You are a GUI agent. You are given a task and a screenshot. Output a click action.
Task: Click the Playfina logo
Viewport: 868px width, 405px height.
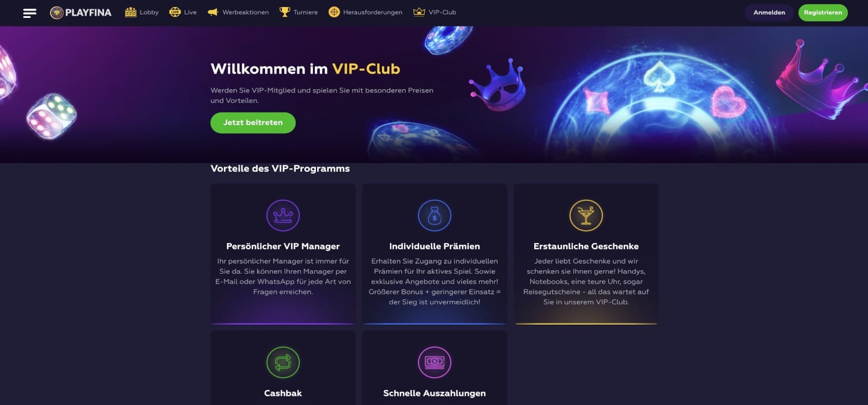pyautogui.click(x=80, y=13)
